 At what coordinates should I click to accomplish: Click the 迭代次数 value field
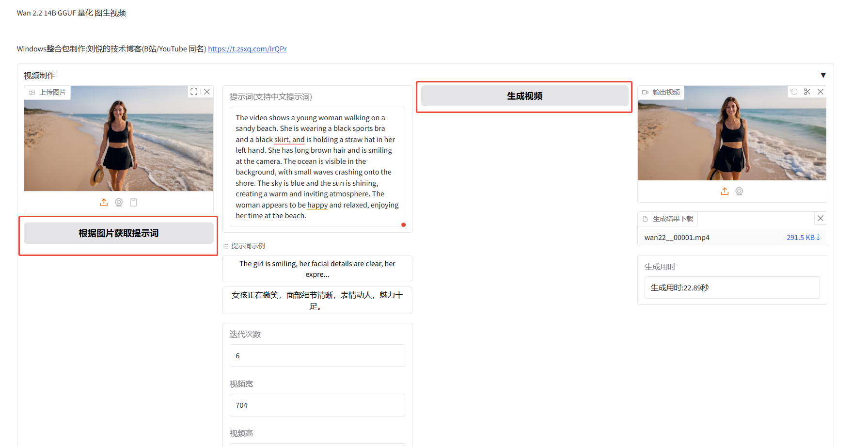(317, 355)
